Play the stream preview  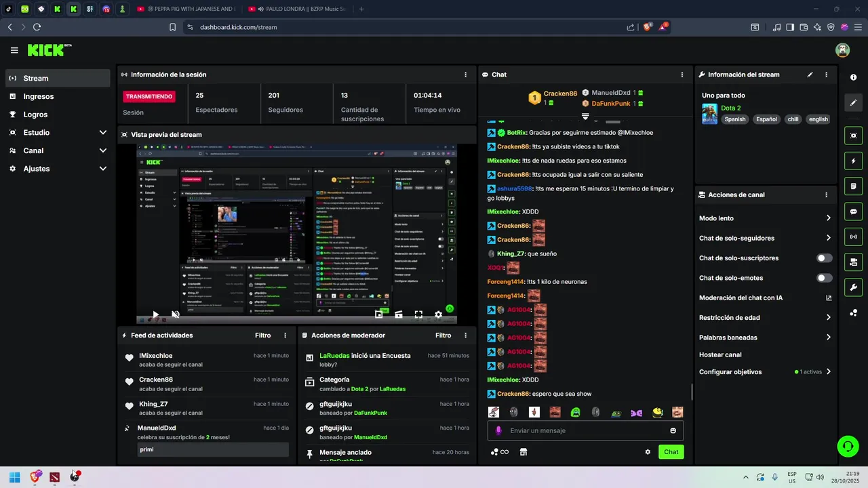click(x=155, y=314)
